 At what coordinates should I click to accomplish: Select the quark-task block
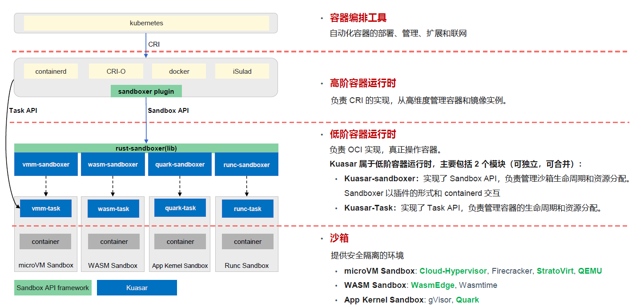point(180,208)
